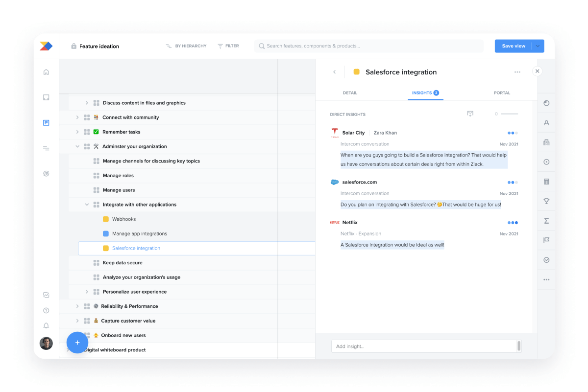Open the By Hierarchy grouping control
This screenshot has width=588, height=392.
tap(186, 46)
